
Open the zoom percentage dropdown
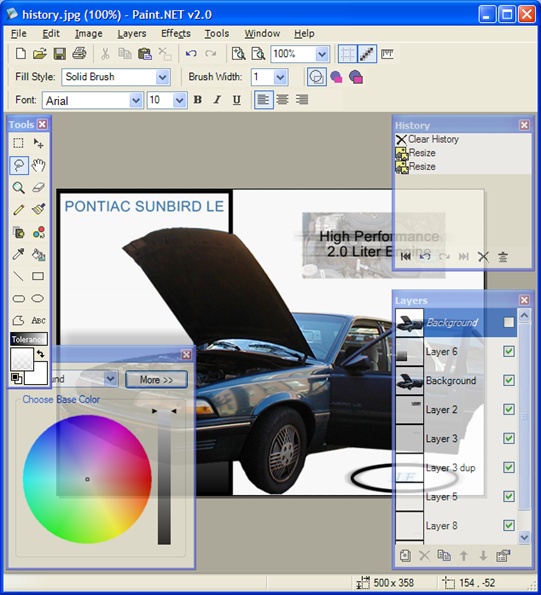[x=322, y=54]
